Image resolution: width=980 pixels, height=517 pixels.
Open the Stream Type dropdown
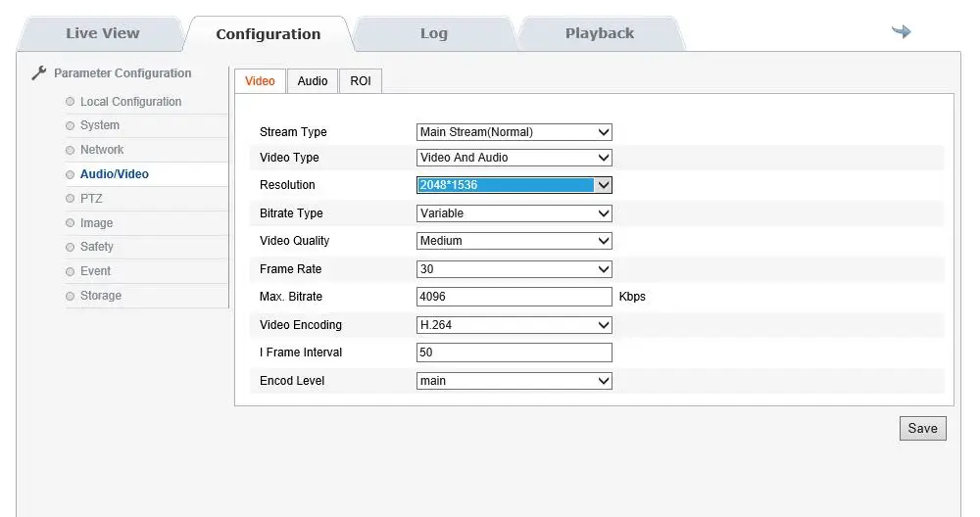[514, 132]
